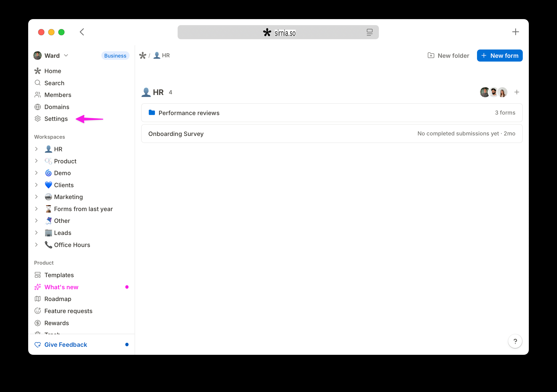Click the New form button
This screenshot has width=557, height=392.
coord(500,56)
